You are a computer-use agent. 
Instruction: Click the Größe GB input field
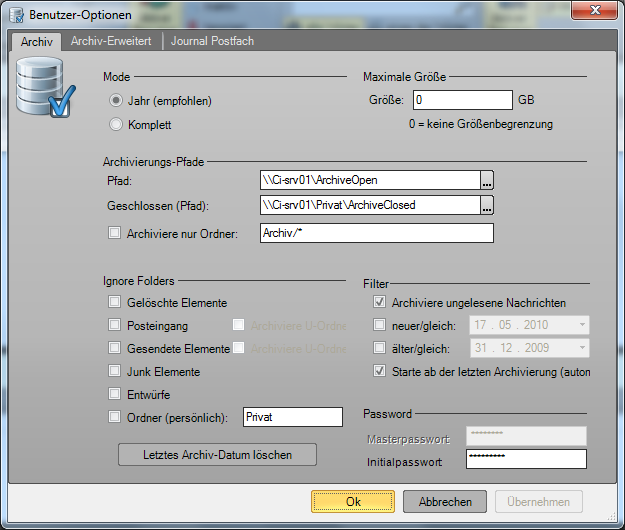460,100
